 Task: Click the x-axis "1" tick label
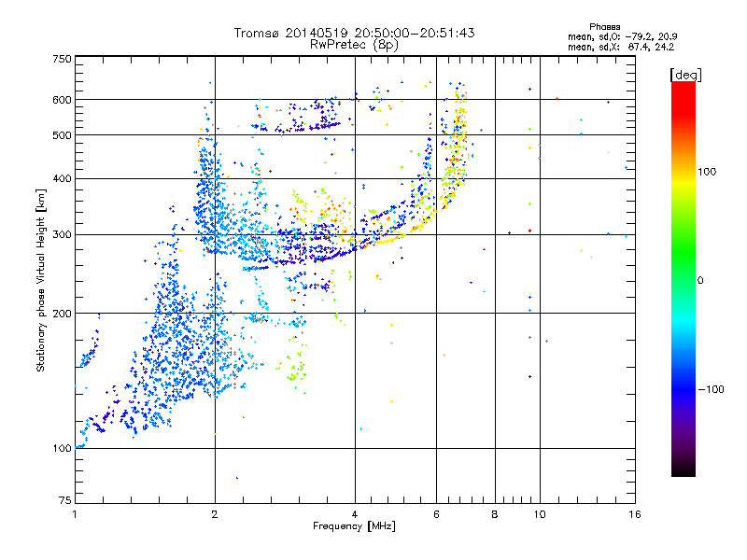tap(75, 514)
